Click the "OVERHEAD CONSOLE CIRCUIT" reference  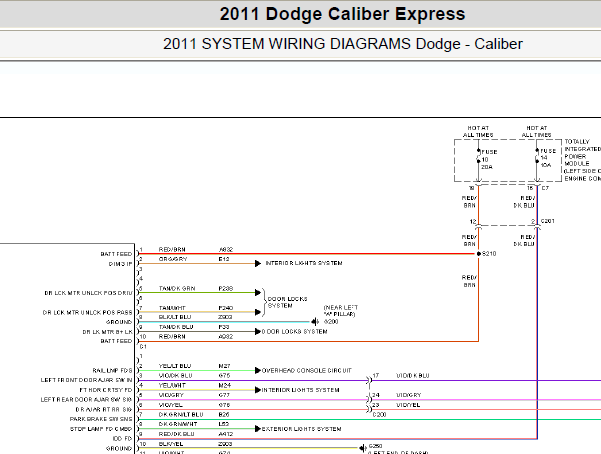point(307,370)
